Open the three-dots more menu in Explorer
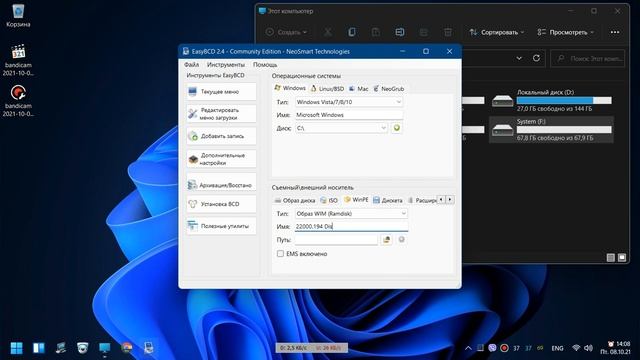Screen dimensions: 640x360 (x=615, y=32)
